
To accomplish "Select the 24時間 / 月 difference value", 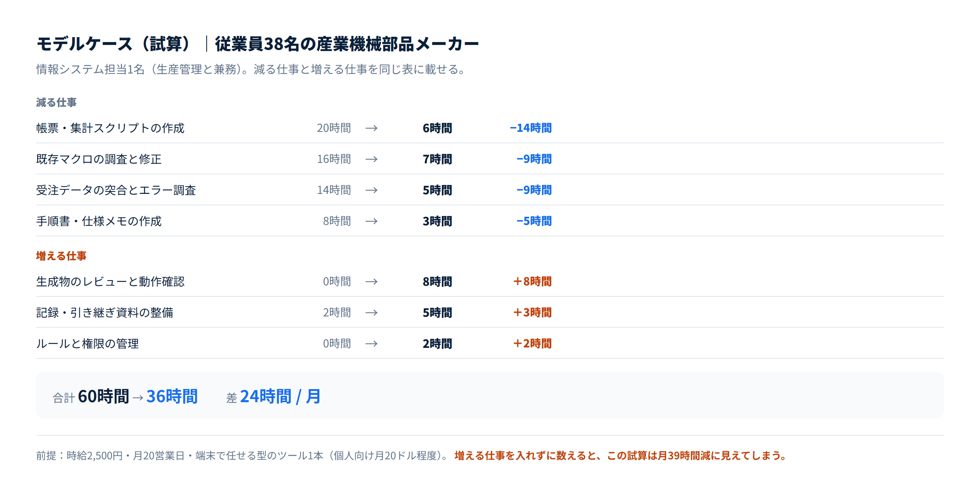I will pos(281,396).
